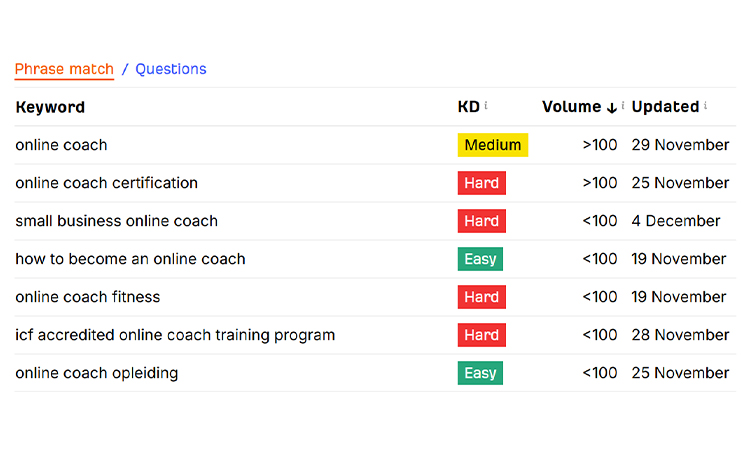The height and width of the screenshot is (450, 750).
Task: Click the Hard badge for online coach certification
Action: tap(481, 183)
